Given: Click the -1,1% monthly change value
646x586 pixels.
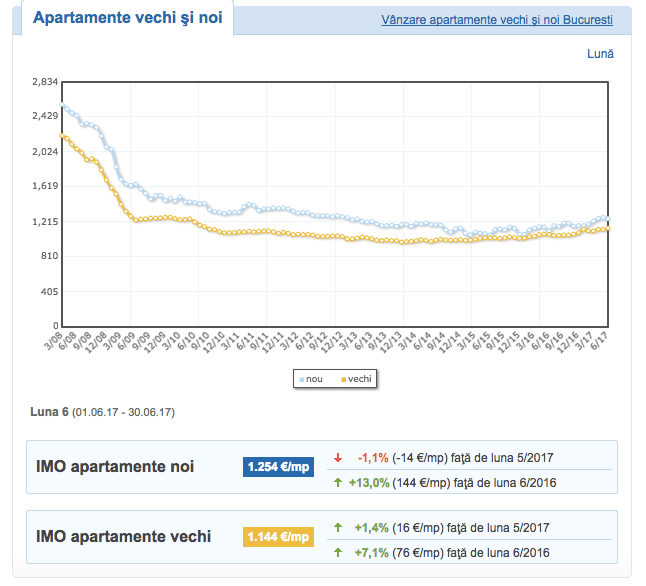Looking at the screenshot, I should coord(371,457).
